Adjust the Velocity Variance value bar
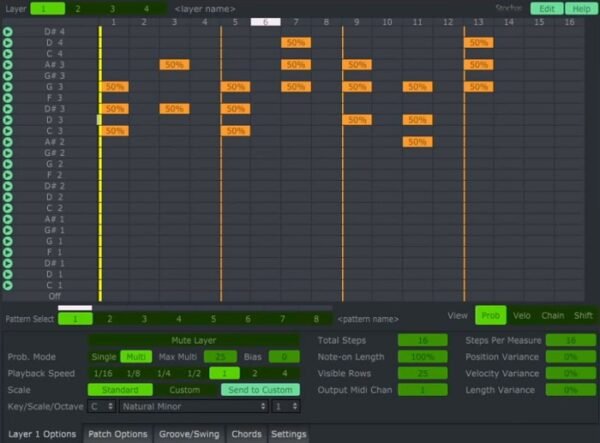The width and height of the screenshot is (600, 443). [571, 373]
